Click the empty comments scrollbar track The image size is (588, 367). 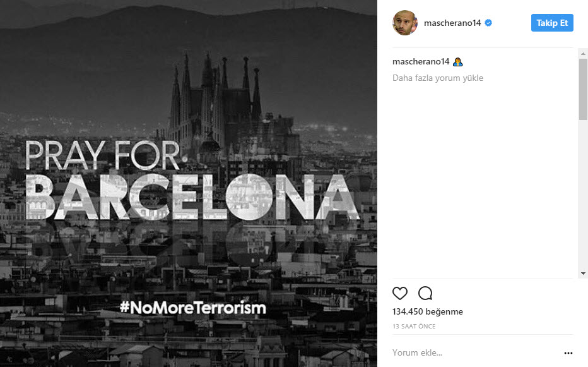583,195
